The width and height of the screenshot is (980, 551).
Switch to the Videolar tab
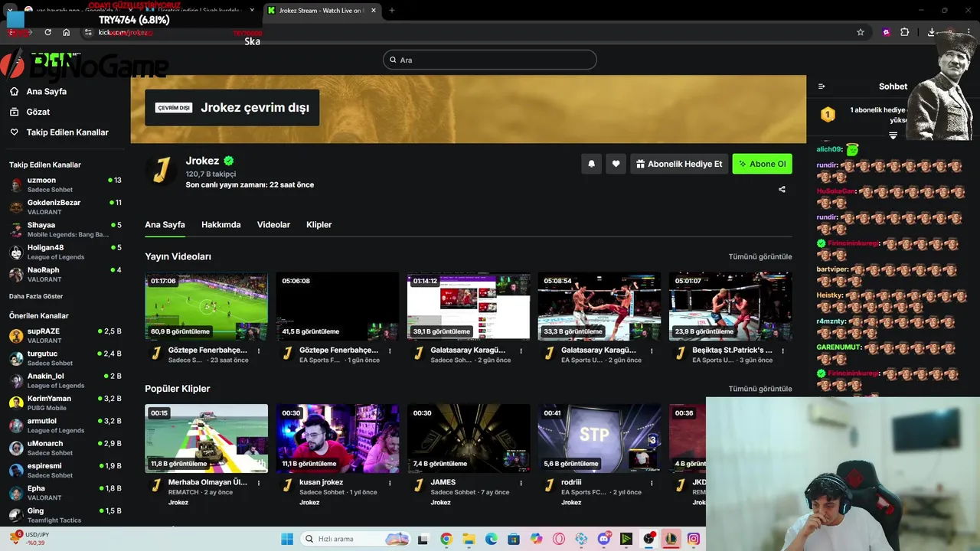[x=273, y=225]
